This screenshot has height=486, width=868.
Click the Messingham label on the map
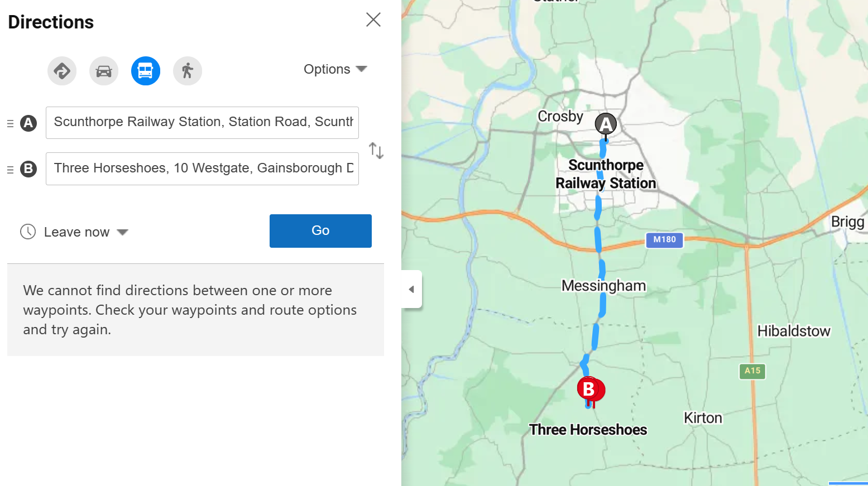coord(603,286)
